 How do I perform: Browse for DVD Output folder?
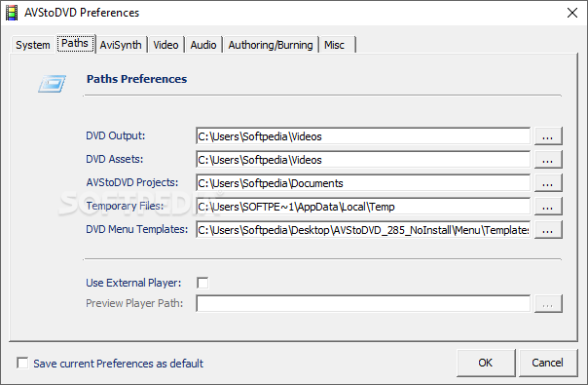pos(548,136)
